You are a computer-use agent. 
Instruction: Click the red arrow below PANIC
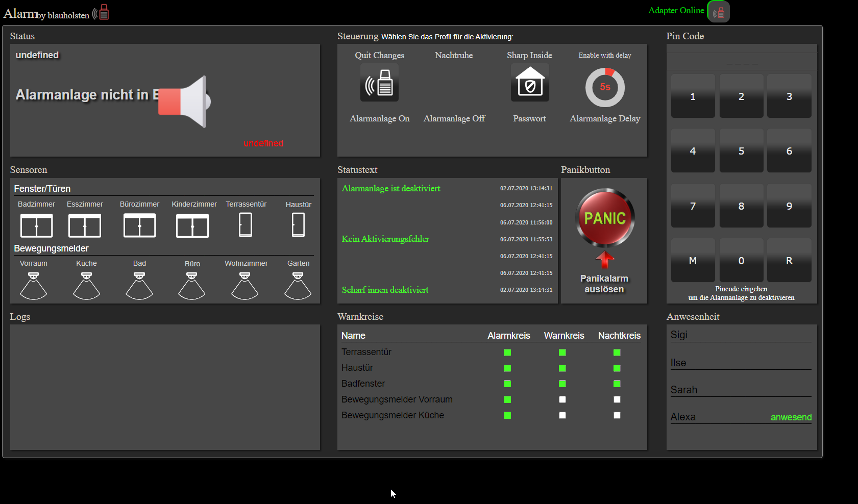(x=605, y=260)
